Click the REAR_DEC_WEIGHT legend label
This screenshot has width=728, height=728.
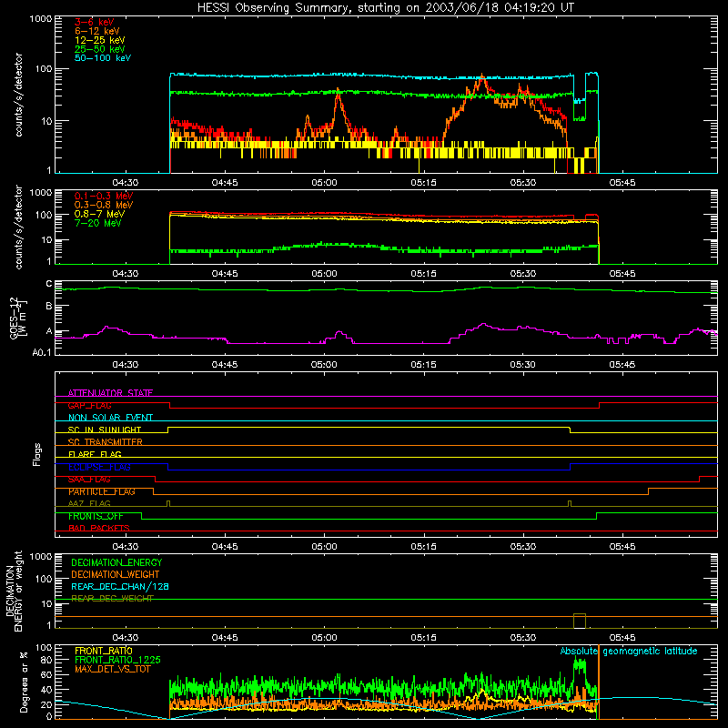click(112, 599)
